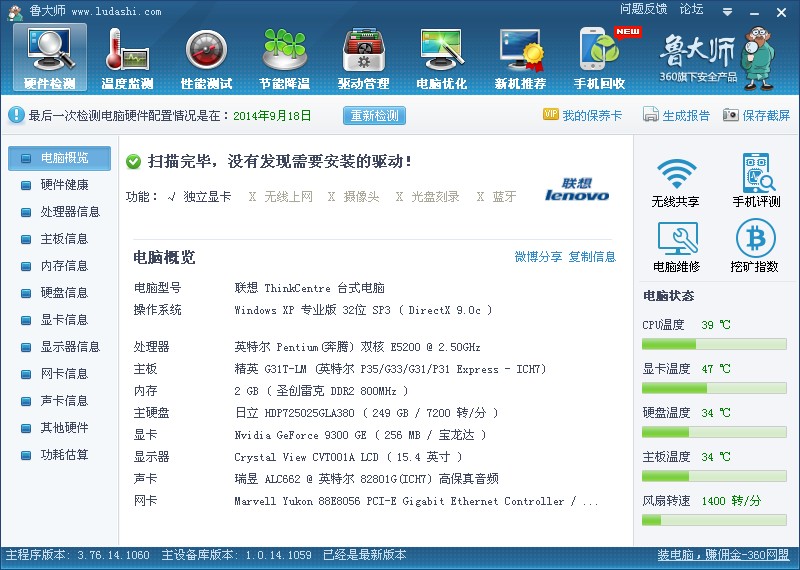Click the detection date 2014年9月18日

(x=272, y=116)
